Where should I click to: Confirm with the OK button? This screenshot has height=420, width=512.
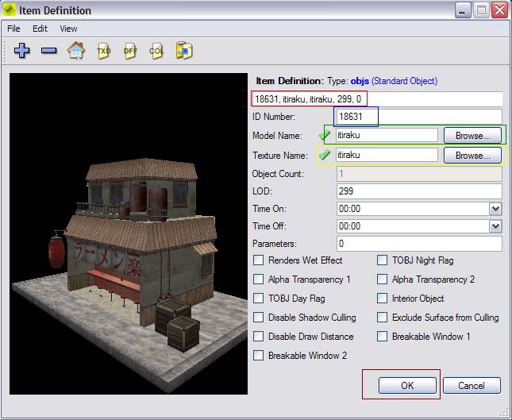[407, 386]
